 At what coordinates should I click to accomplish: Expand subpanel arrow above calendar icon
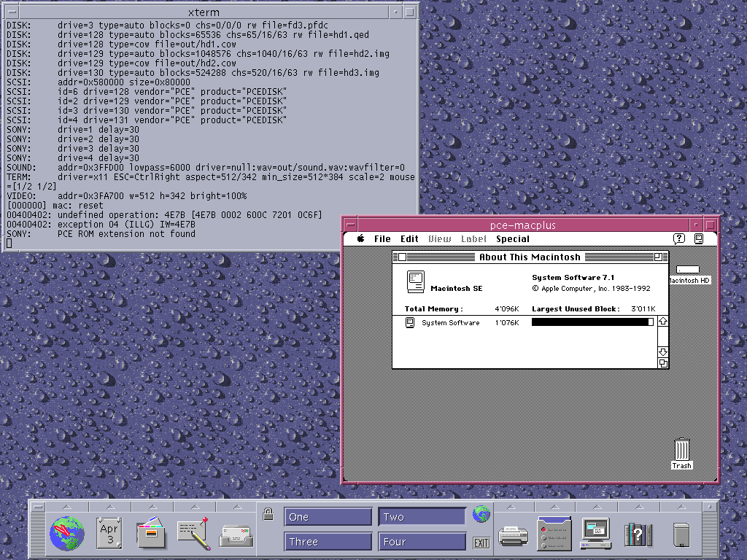pos(110,506)
